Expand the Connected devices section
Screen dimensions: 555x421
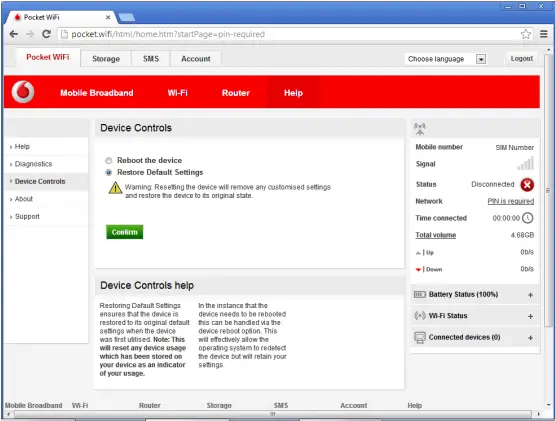(x=530, y=338)
